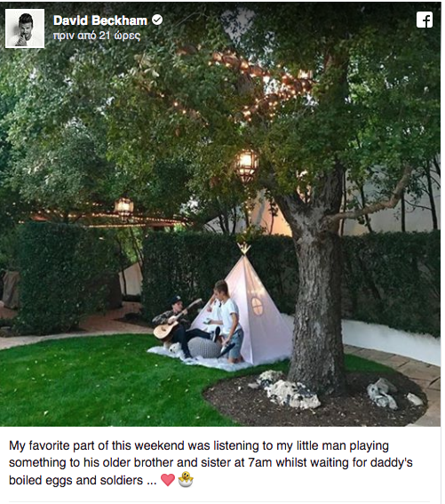Open the David Beckham page name link
This screenshot has width=445, height=504.
point(100,20)
